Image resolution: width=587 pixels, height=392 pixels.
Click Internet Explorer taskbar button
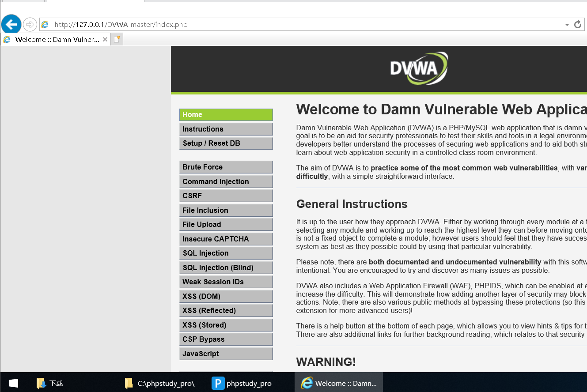pos(339,383)
